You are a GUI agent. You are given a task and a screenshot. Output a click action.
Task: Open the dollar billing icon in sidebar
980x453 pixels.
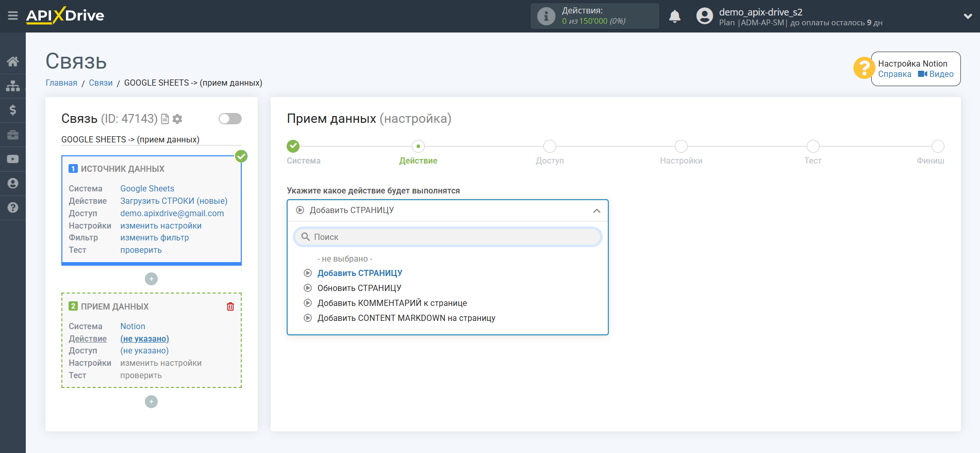click(13, 110)
